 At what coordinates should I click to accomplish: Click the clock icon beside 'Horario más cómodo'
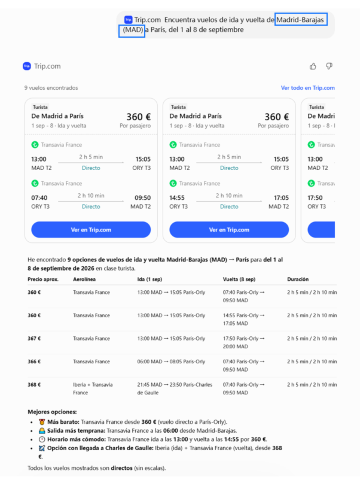42,439
